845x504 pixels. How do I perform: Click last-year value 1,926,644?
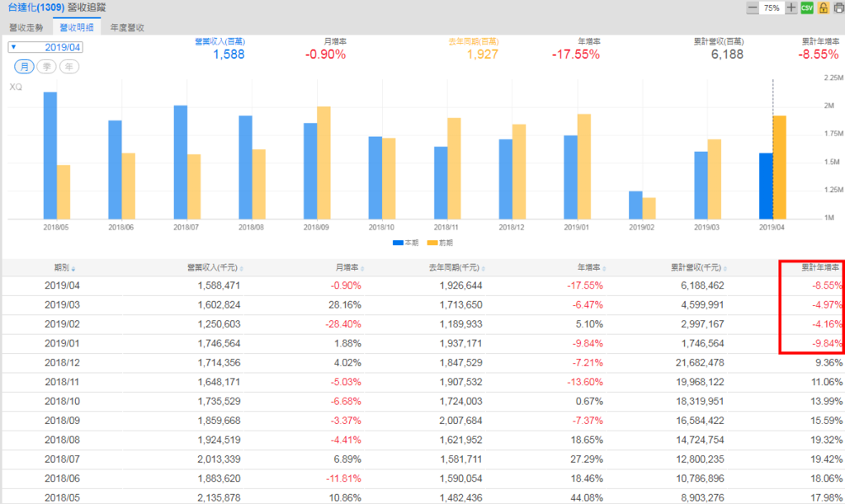(460, 285)
